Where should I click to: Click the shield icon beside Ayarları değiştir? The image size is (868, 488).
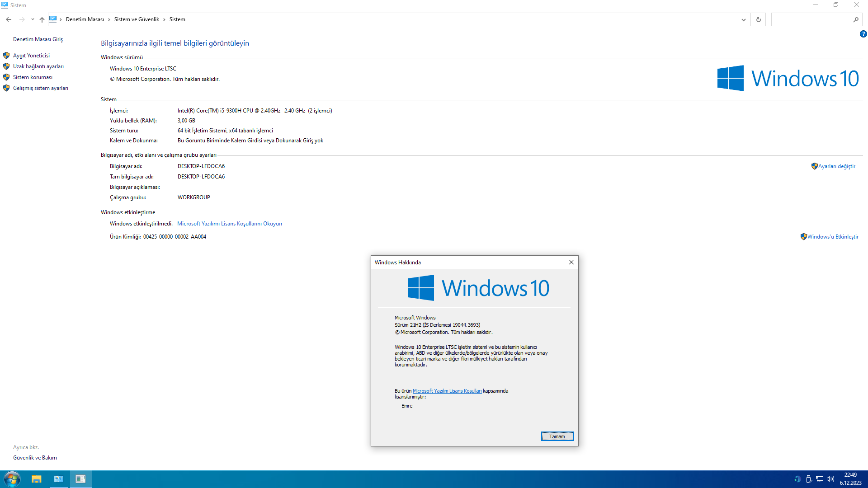(x=815, y=166)
